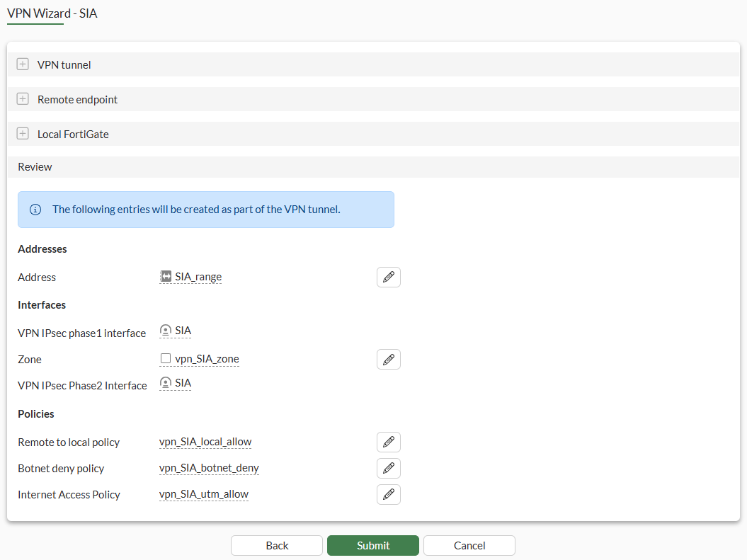
Task: Edit the vpn_SIA_utm_allow policy
Action: 388,495
